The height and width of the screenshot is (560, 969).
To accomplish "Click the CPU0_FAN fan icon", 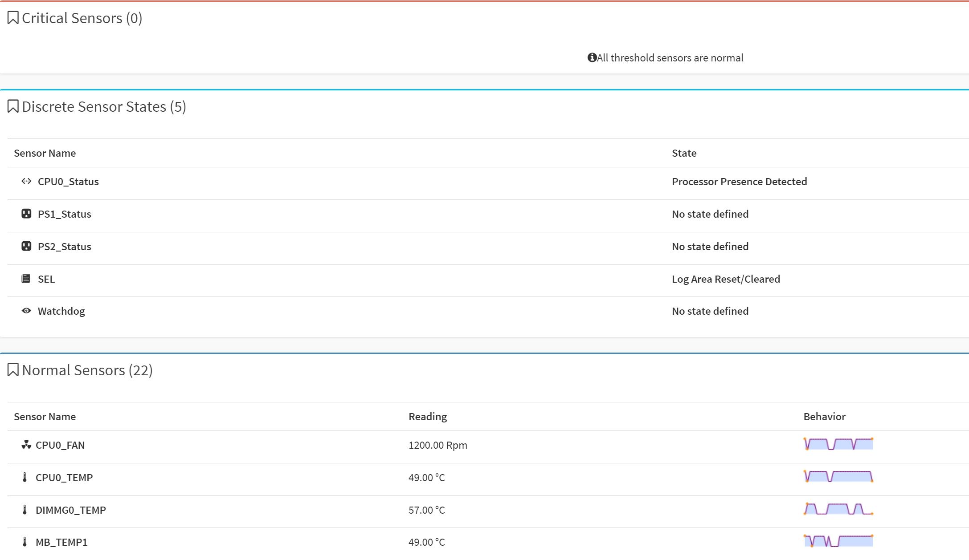I will tap(26, 445).
